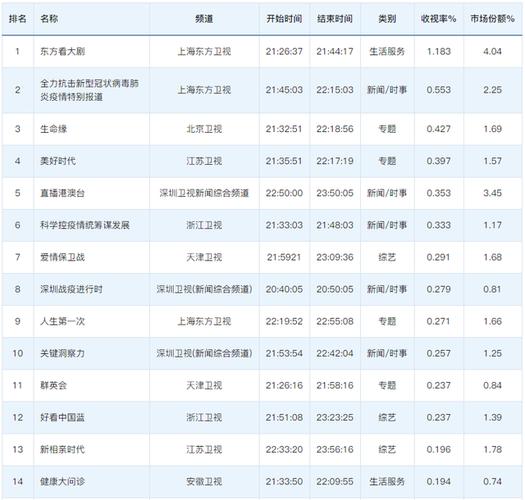Click end time 22:18:56

335,129
